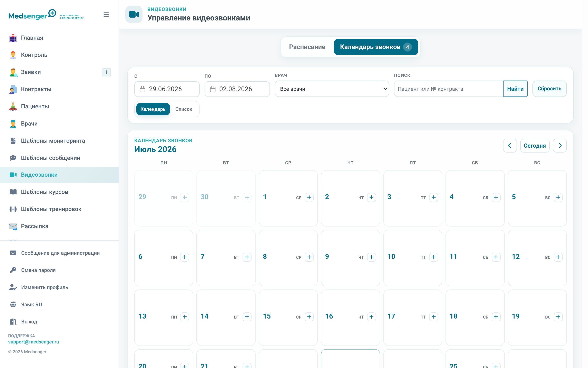Image resolution: width=588 pixels, height=368 pixels.
Task: Add a call on July 3
Action: coord(434,197)
